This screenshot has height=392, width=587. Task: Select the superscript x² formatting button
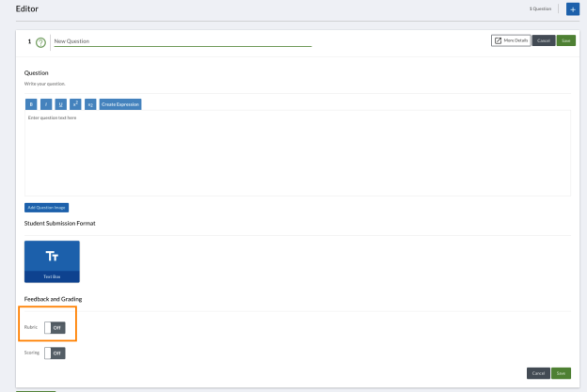(x=75, y=104)
